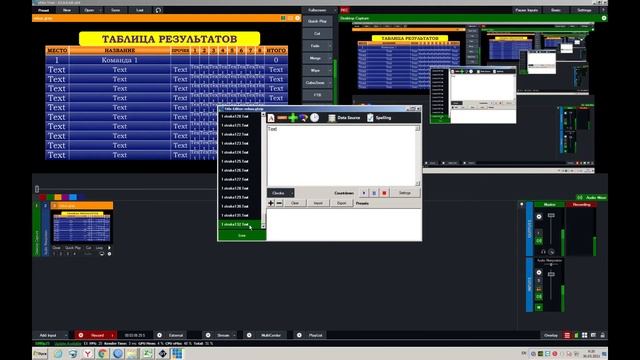Viewport: 640px width, 360px height.
Task: Click the Preset menu in top bar
Action: [x=43, y=10]
